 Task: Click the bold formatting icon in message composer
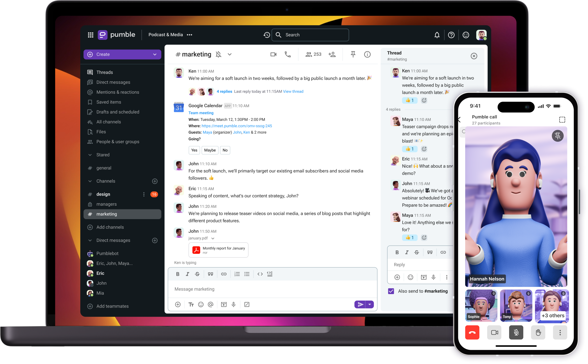point(178,274)
